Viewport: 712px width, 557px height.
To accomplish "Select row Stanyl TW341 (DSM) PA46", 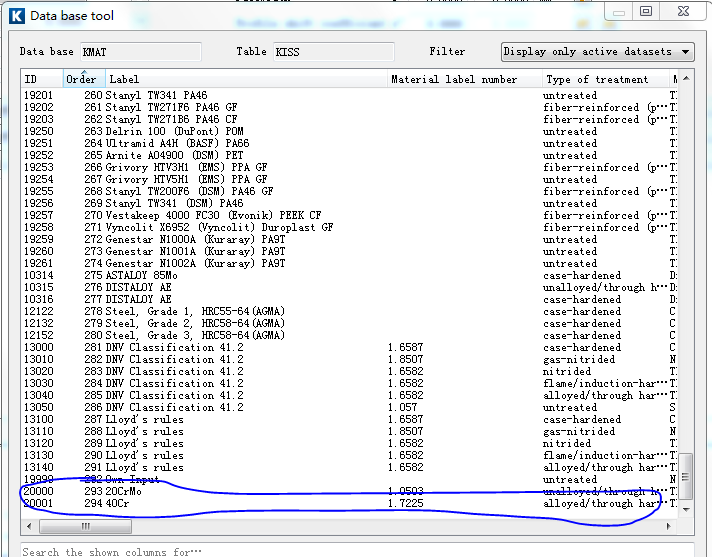I will (x=350, y=203).
